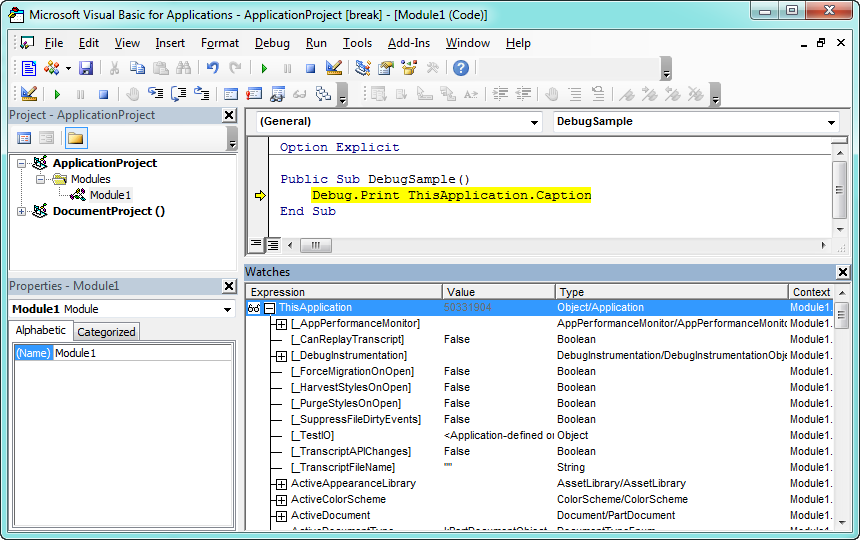
Task: Switch to Full Module View button
Action: point(273,245)
